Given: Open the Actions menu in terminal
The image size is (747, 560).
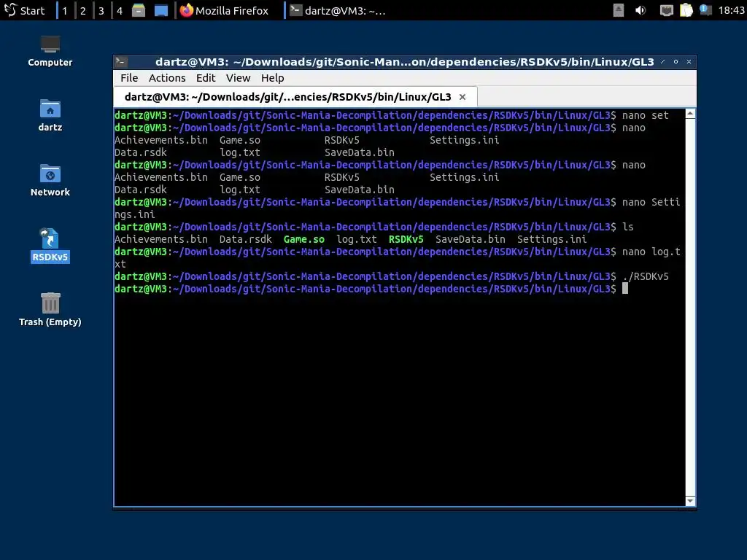Looking at the screenshot, I should click(x=167, y=77).
